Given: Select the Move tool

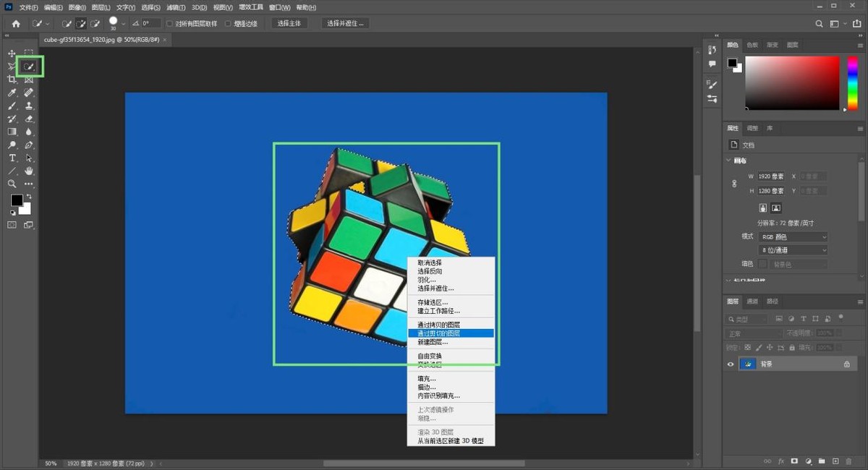Looking at the screenshot, I should click(x=12, y=54).
